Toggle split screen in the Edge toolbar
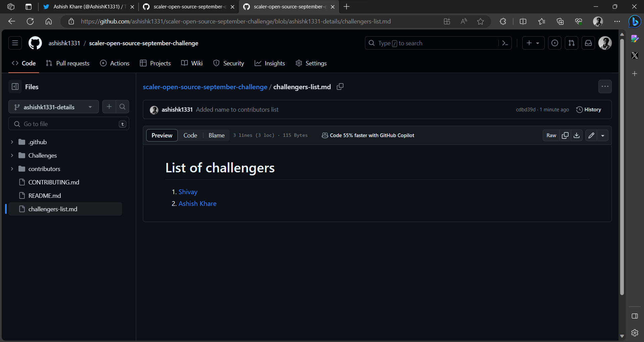The image size is (644, 342). [x=523, y=21]
